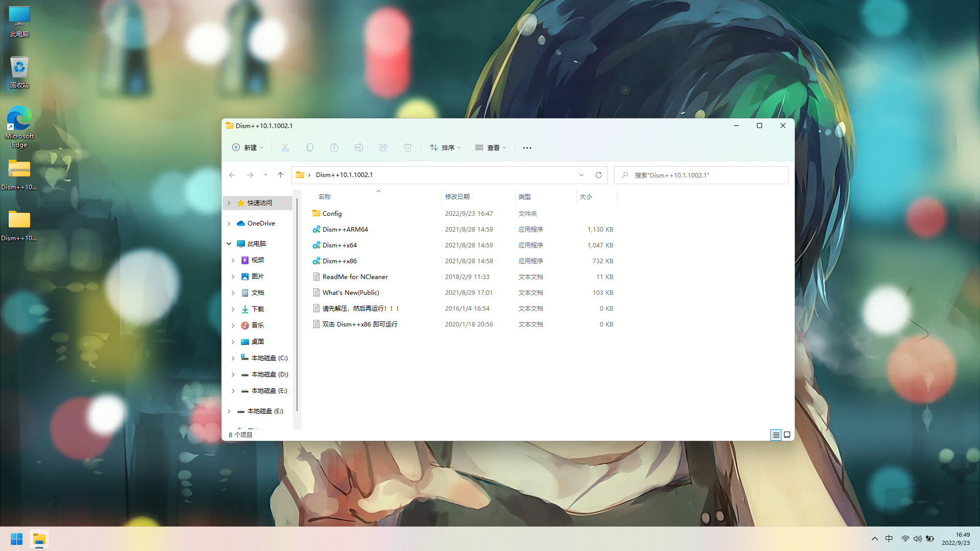Open the Windows Start menu
980x551 pixels.
point(17,539)
